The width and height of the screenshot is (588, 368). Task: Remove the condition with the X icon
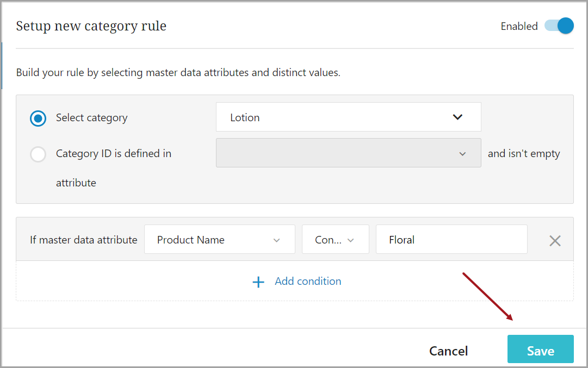click(555, 241)
